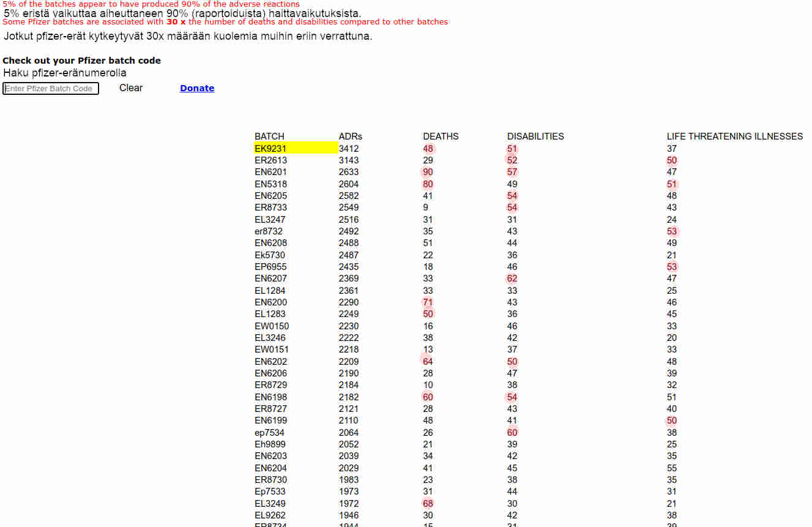Select batch code EN6208
Viewport: 812px width, 527px height.
(x=270, y=243)
